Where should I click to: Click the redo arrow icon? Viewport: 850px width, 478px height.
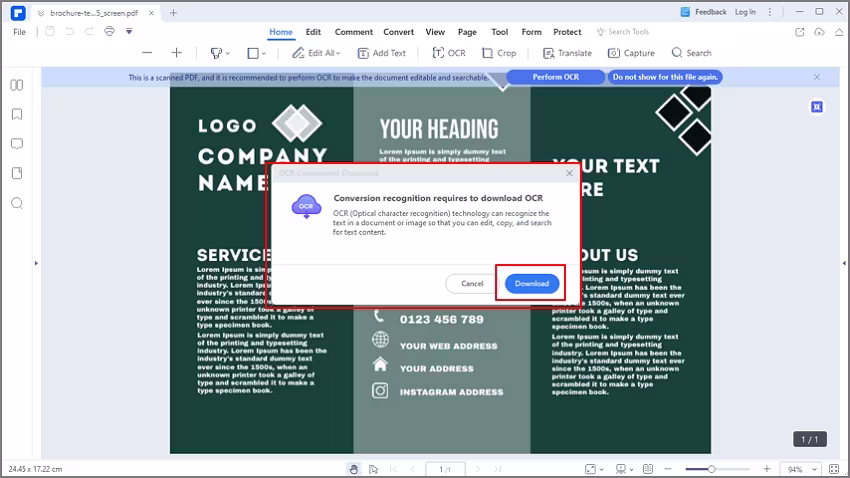[x=89, y=31]
